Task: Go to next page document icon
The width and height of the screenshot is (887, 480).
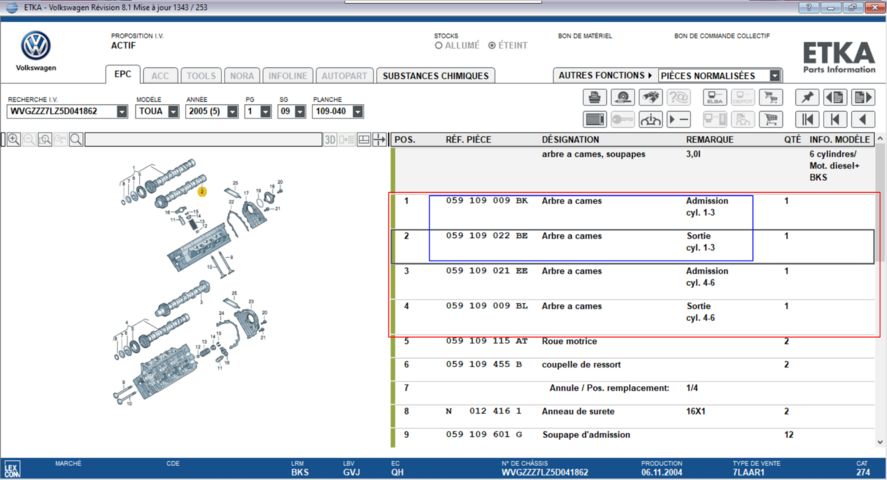Action: 863,97
